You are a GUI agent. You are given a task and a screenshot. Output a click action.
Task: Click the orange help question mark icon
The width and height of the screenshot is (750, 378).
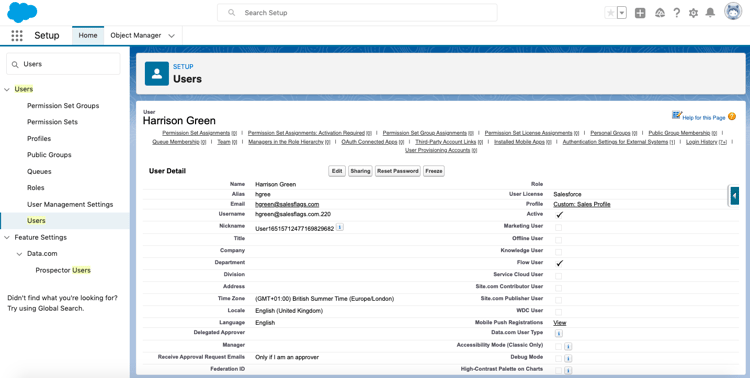click(x=732, y=117)
